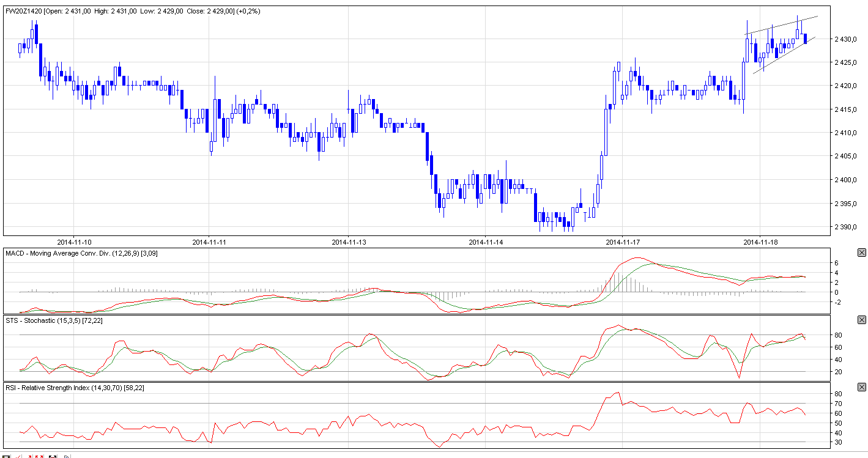Click the leftmost icon in the bottom toolbar
The image size is (868, 458).
[x=7, y=456]
